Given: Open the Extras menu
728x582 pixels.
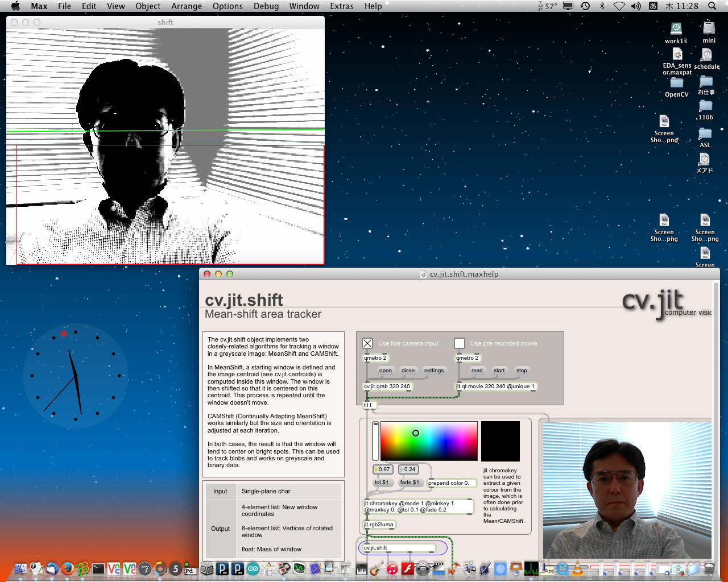Looking at the screenshot, I should [x=341, y=6].
